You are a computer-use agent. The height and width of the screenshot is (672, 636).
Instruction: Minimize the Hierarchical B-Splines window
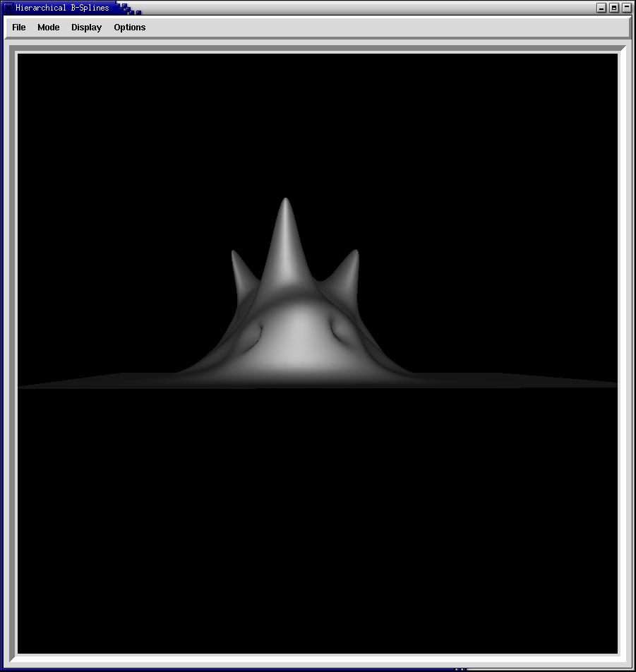601,8
